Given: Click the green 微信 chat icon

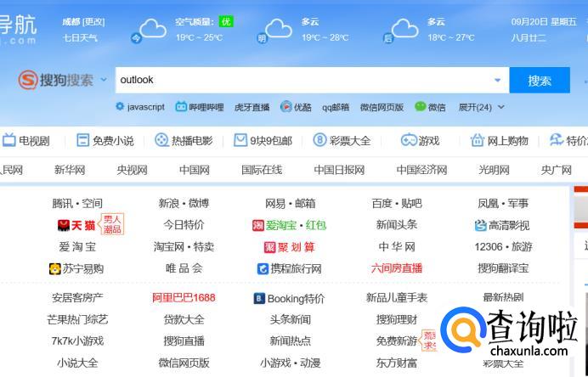Looking at the screenshot, I should click(420, 106).
